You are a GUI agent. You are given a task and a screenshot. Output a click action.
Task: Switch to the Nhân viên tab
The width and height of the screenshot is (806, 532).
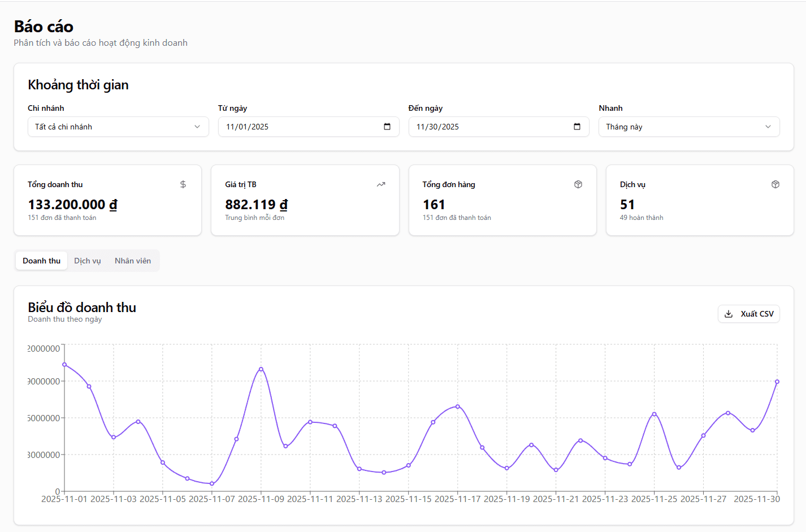pos(132,261)
